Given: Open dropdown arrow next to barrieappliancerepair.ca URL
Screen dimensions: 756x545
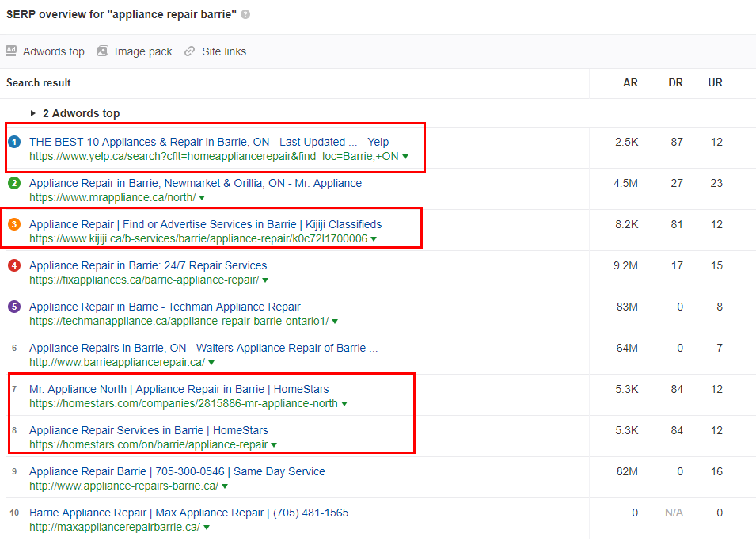Looking at the screenshot, I should pyautogui.click(x=211, y=363).
